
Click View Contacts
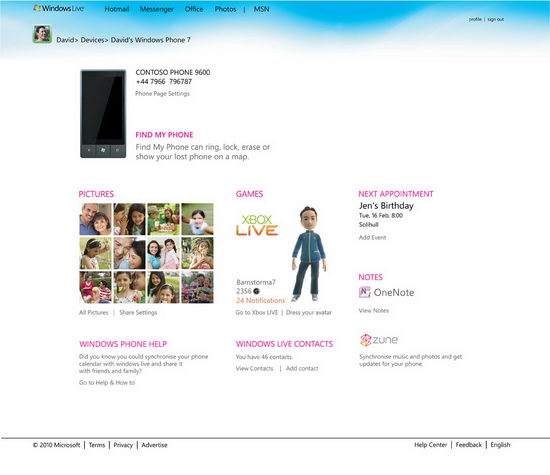click(254, 368)
